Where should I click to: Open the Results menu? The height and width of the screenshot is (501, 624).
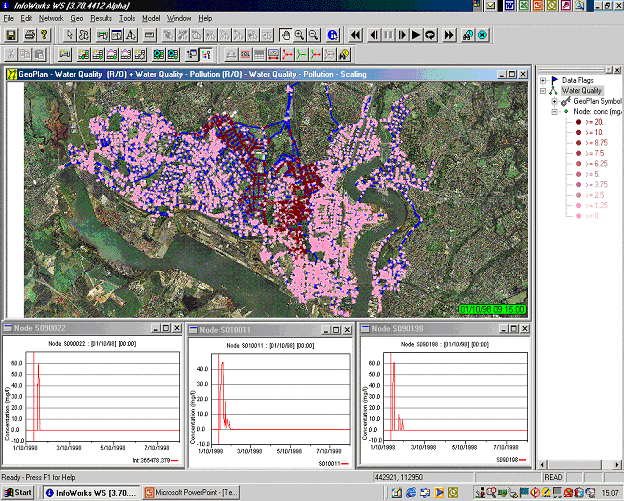101,18
